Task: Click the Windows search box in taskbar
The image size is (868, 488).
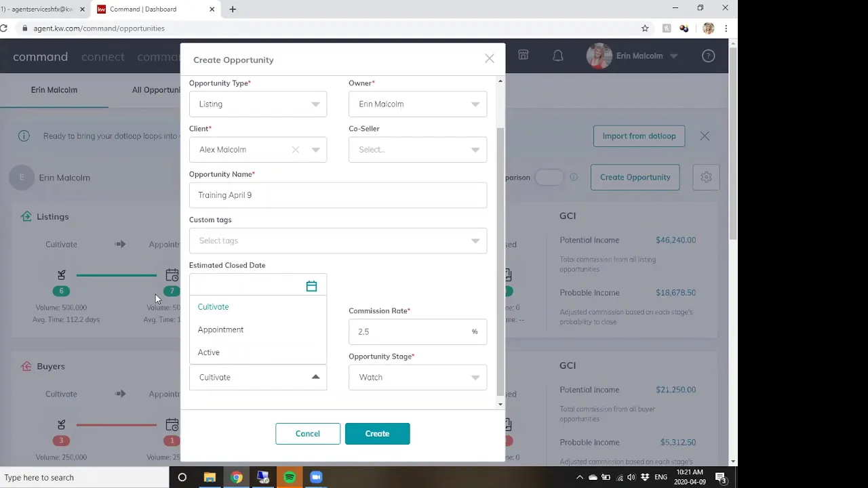Action: [85, 477]
